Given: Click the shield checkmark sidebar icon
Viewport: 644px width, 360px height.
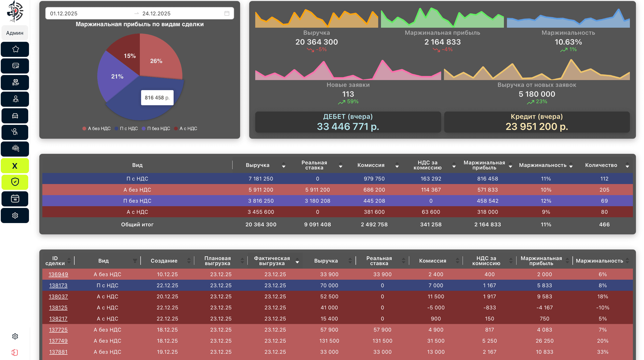Looking at the screenshot, I should coord(15,182).
